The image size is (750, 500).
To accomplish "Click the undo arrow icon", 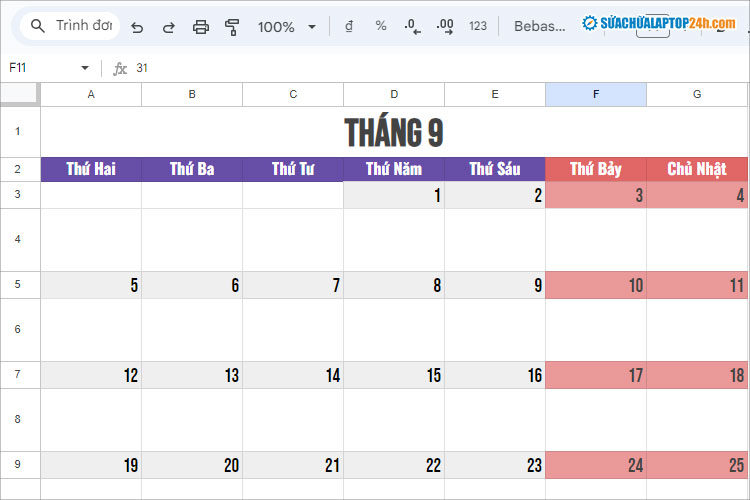I will click(x=137, y=27).
